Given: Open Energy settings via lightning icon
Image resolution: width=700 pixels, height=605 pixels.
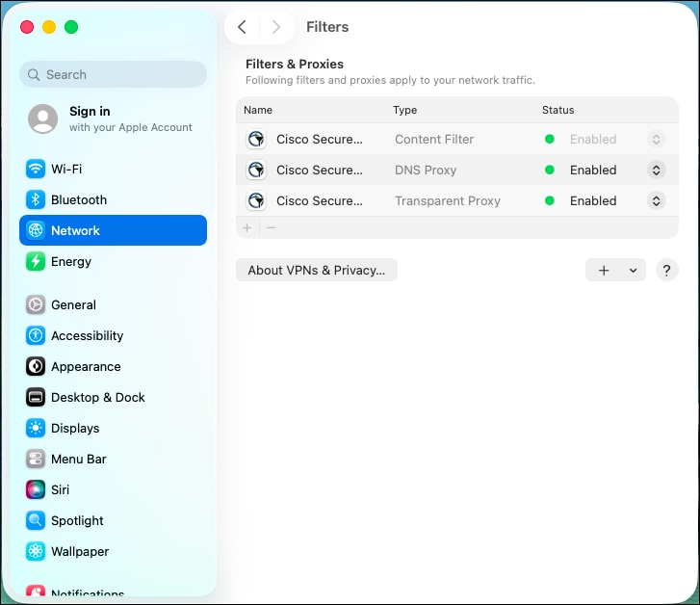Looking at the screenshot, I should (36, 261).
